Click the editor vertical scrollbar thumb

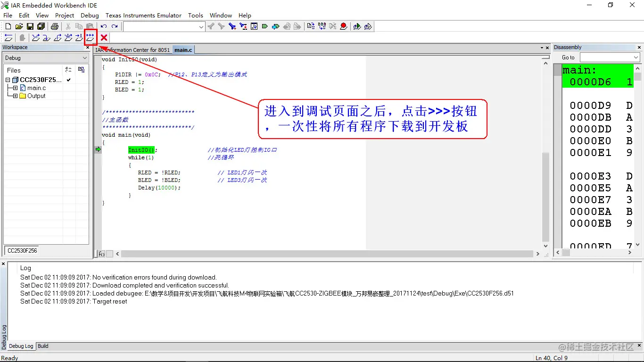[x=545, y=197]
